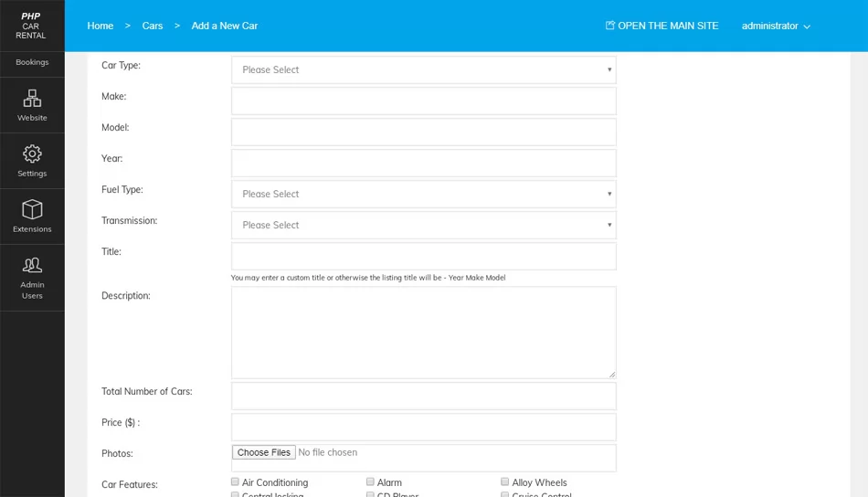The height and width of the screenshot is (497, 868).
Task: Focus the Price ($) field
Action: tap(423, 427)
